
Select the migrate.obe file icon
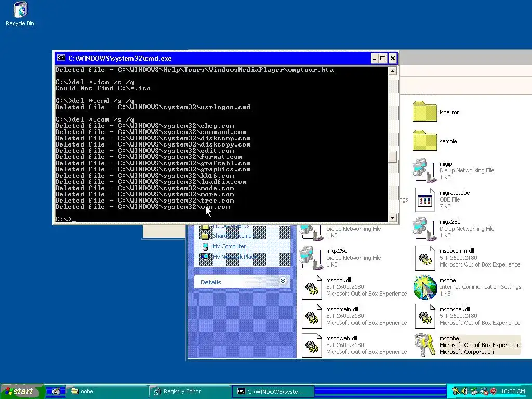pos(425,200)
